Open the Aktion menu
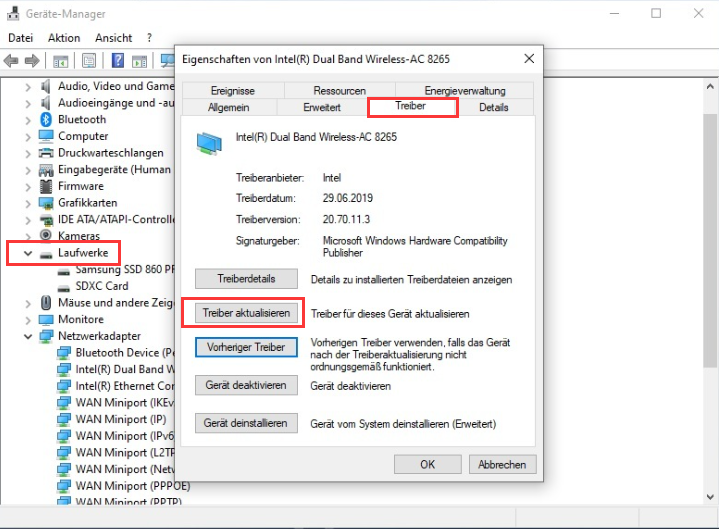 pos(64,38)
